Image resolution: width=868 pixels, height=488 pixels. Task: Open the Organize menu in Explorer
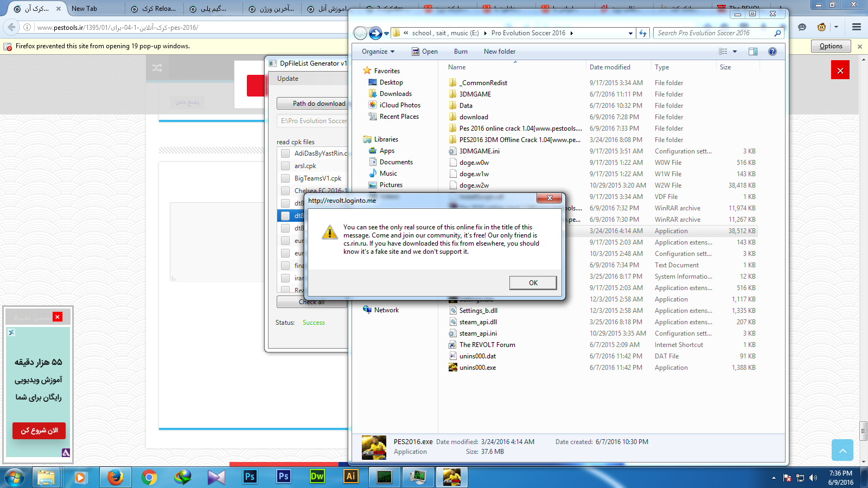(378, 52)
